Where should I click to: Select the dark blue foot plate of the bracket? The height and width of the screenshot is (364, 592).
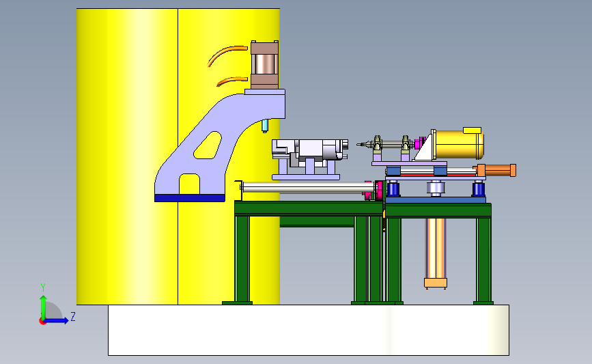click(x=190, y=198)
